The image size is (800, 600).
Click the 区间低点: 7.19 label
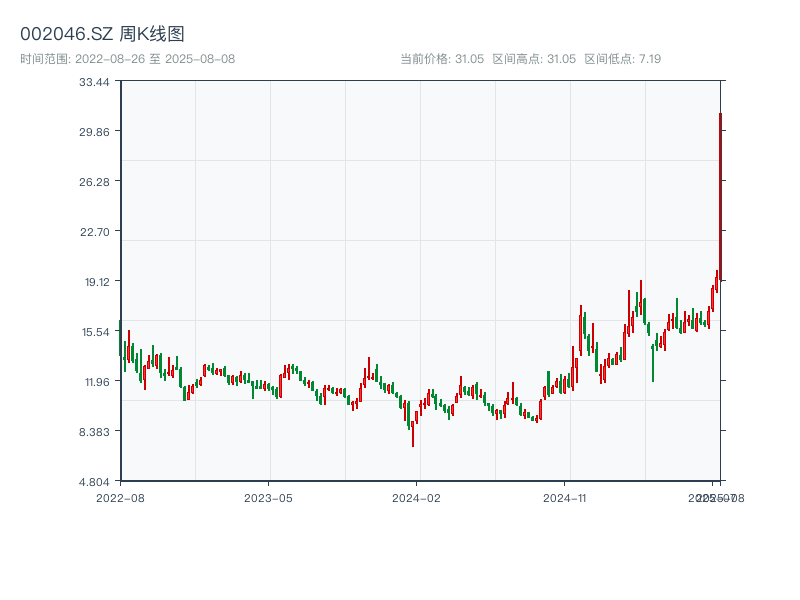click(622, 59)
